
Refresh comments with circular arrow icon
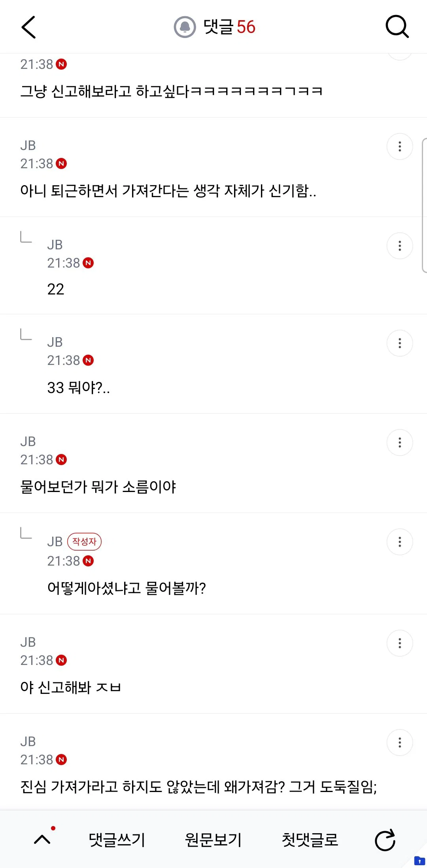(x=385, y=840)
